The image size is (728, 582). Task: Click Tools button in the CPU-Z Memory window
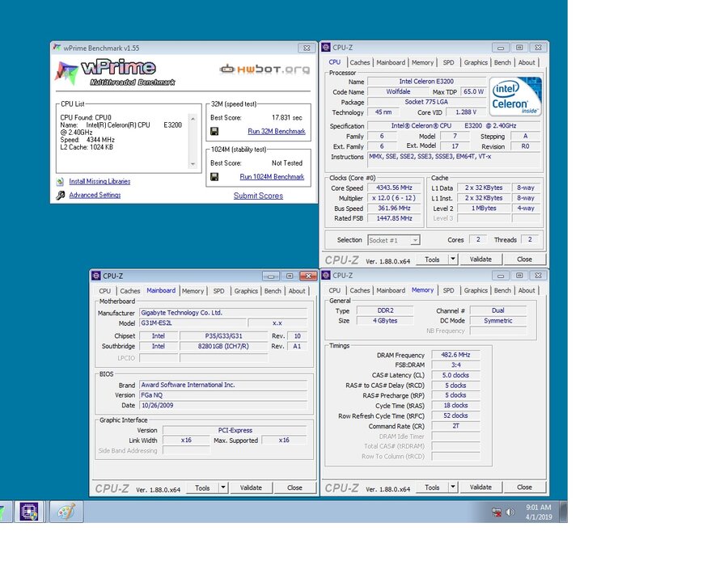pyautogui.click(x=432, y=487)
